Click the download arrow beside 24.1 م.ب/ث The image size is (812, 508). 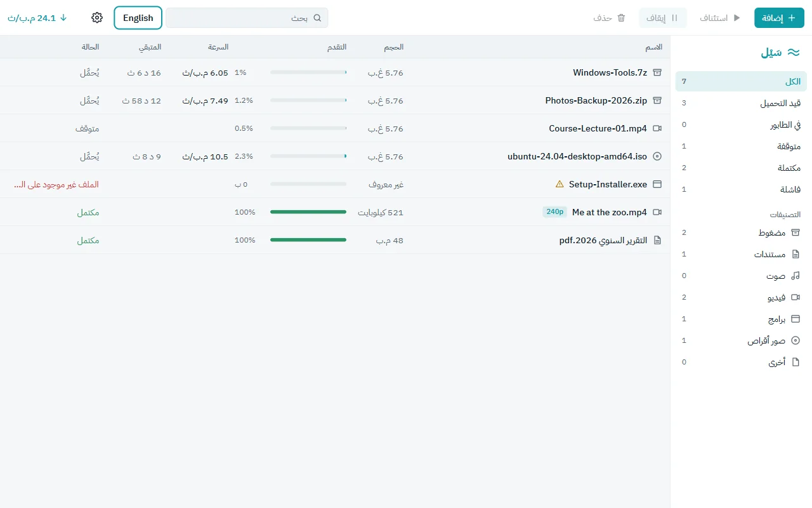coord(63,18)
